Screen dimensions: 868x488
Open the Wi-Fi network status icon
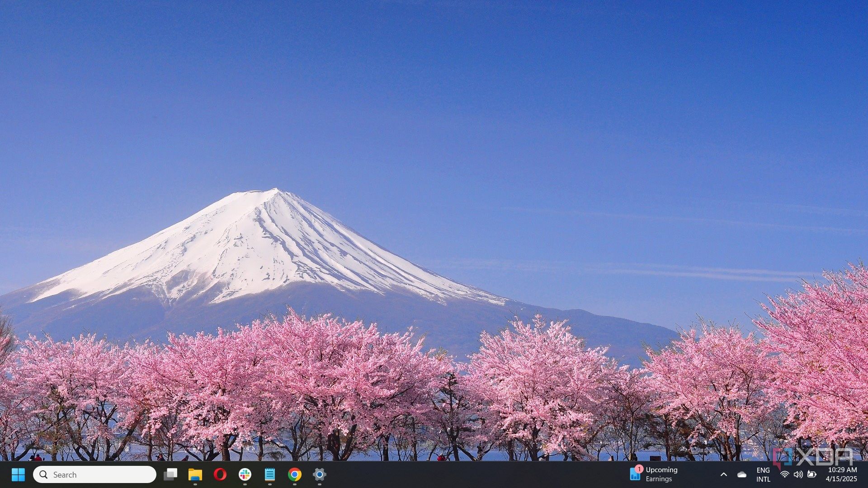(x=785, y=474)
